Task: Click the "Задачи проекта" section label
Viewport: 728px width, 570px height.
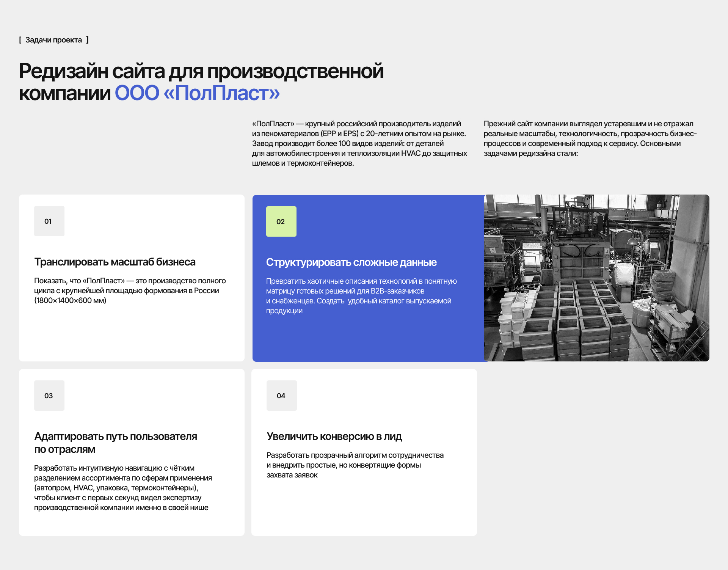Action: pyautogui.click(x=54, y=40)
